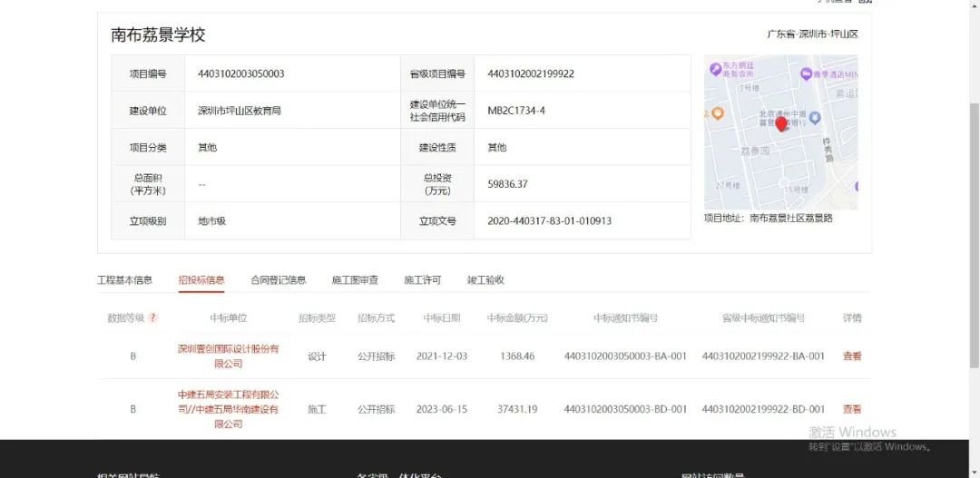Open the 工程基本信息 tab
980x478 pixels.
124,280
